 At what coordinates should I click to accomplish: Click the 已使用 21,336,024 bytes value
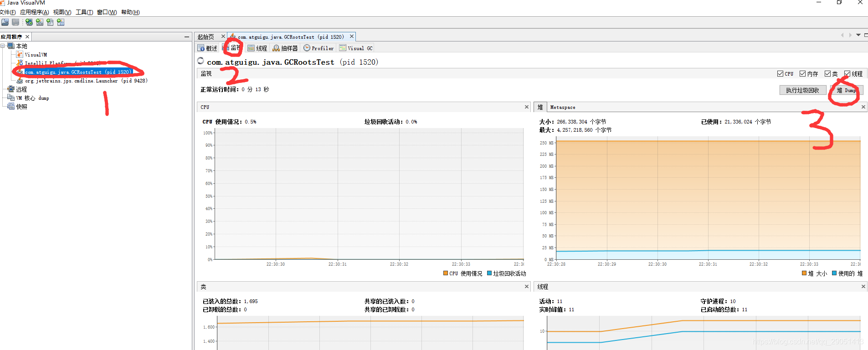[748, 122]
